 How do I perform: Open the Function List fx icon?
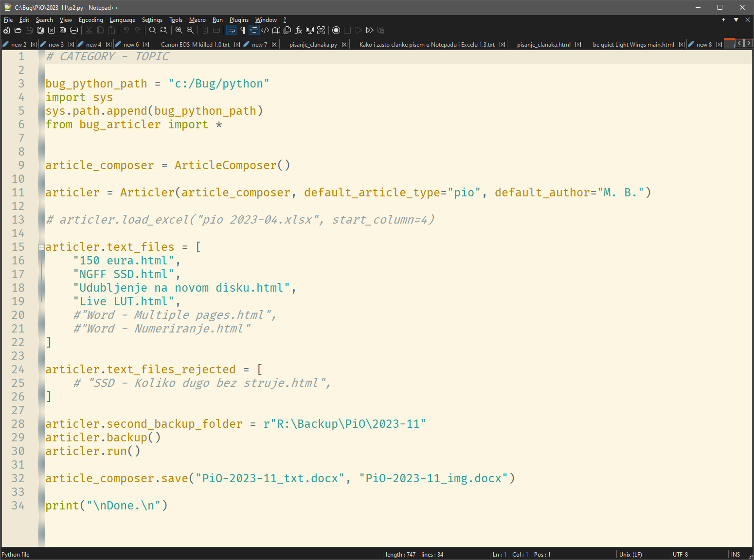[299, 30]
